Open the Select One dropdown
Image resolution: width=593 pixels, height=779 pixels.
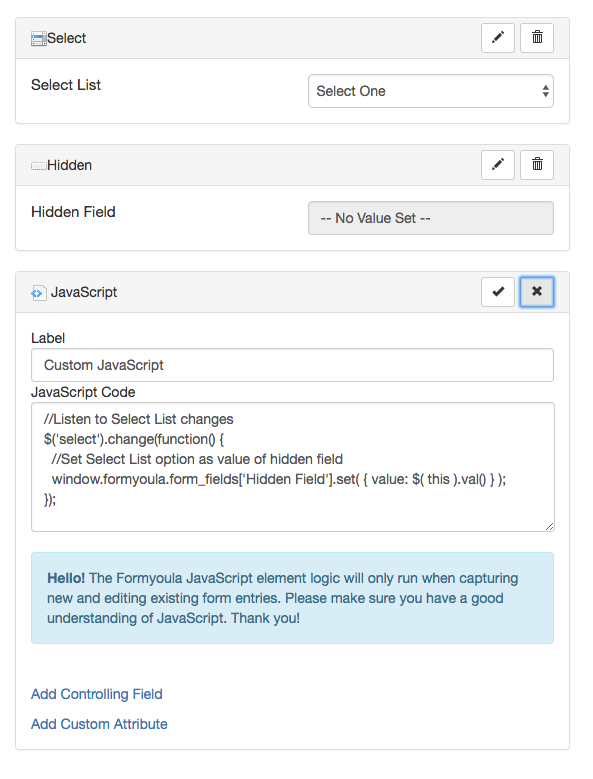(x=431, y=91)
